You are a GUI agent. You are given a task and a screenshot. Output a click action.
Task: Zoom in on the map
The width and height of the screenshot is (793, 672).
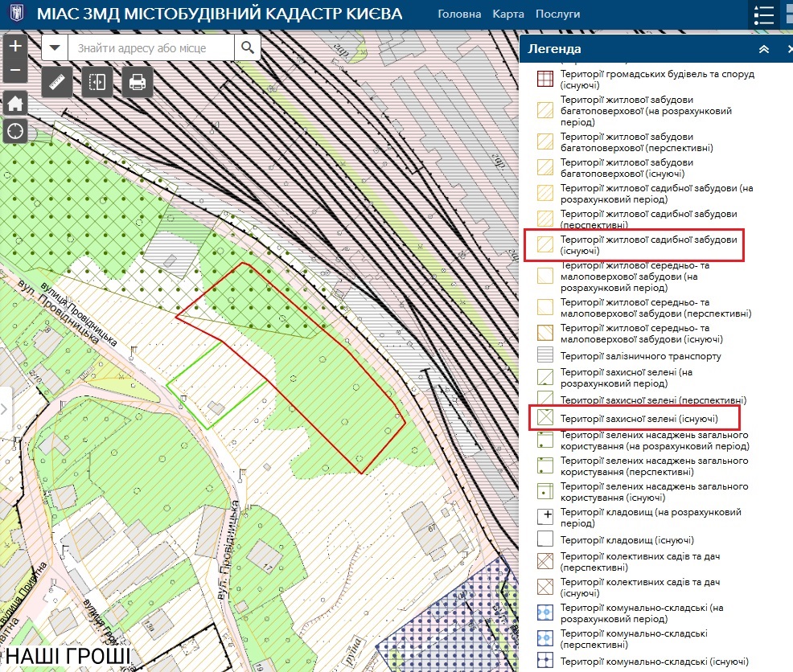click(x=15, y=46)
